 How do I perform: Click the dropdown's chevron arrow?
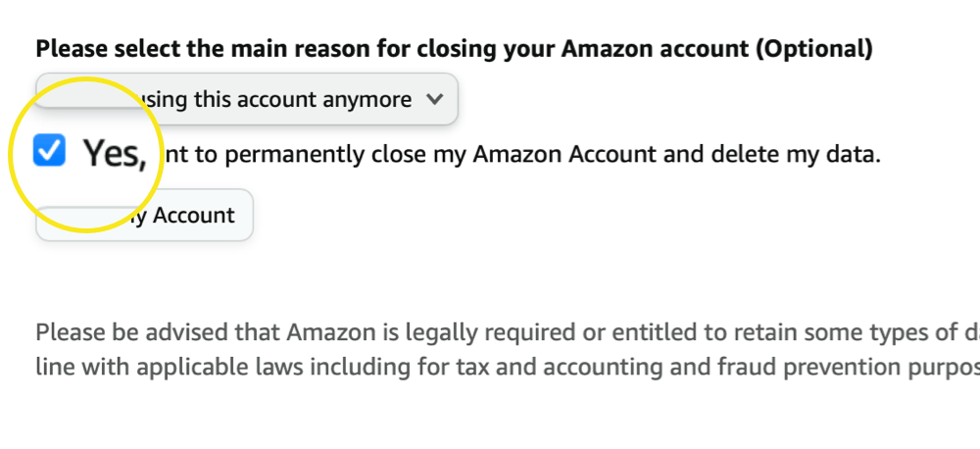[436, 99]
